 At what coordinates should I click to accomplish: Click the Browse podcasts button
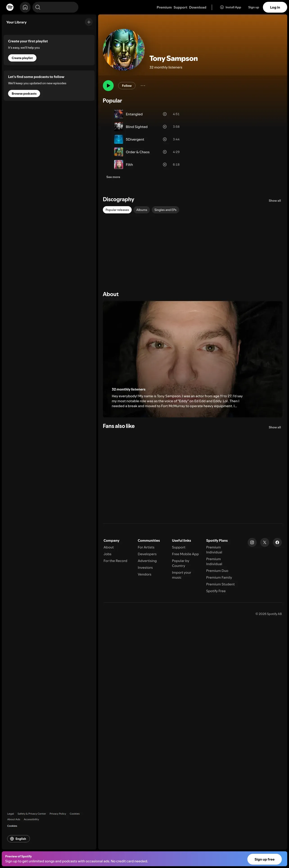coord(24,94)
